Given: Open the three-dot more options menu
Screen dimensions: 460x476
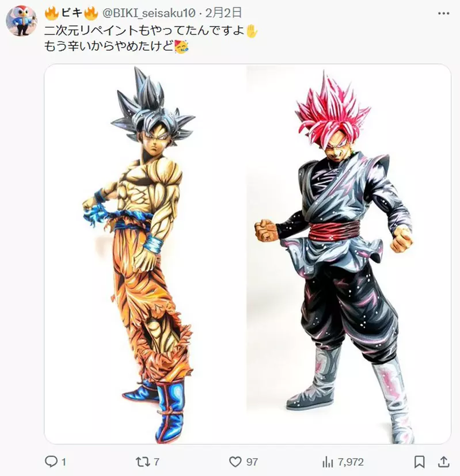Looking at the screenshot, I should click(444, 13).
